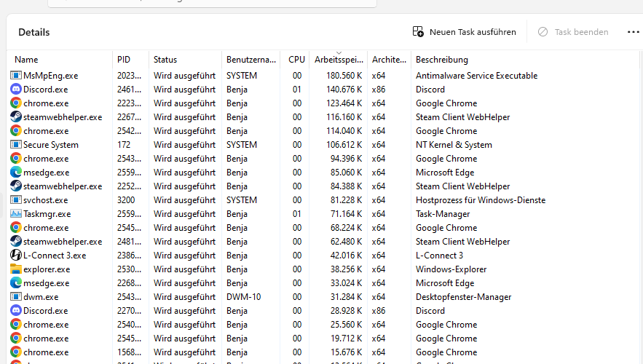The image size is (643, 364).
Task: Open the three-dot more options menu
Action: 633,32
